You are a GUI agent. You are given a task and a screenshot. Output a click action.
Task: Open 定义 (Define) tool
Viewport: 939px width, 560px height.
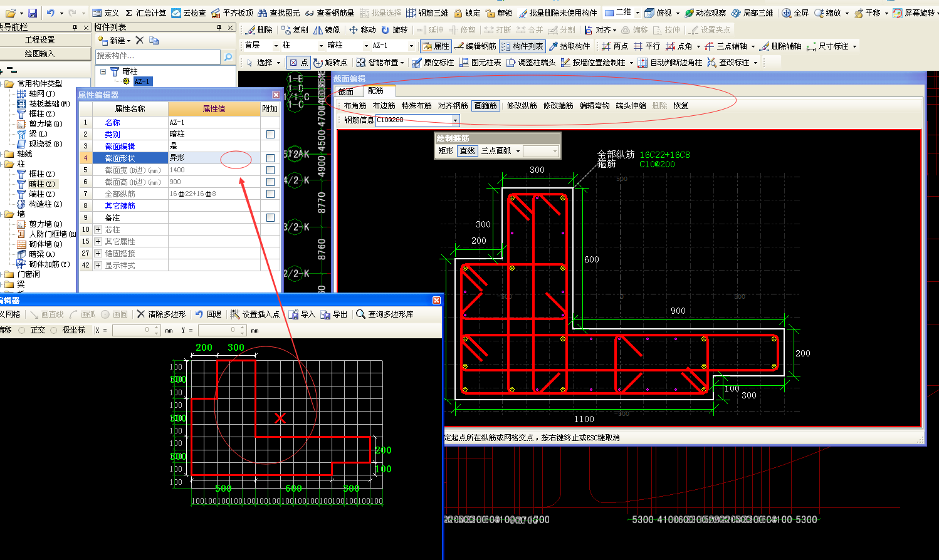point(105,13)
